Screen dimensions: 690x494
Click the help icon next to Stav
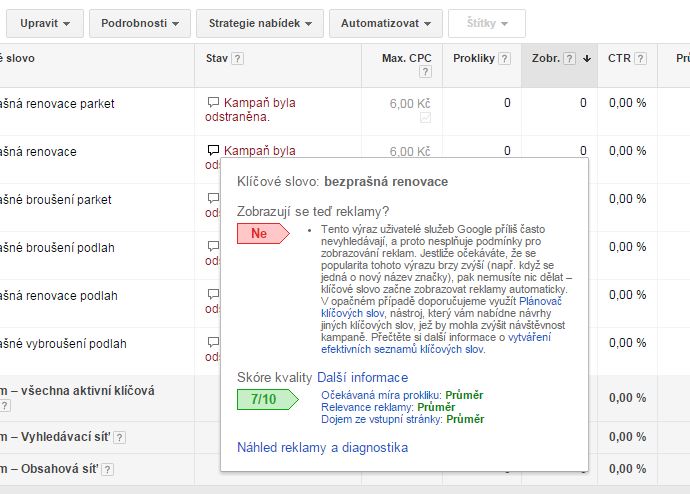(x=237, y=59)
